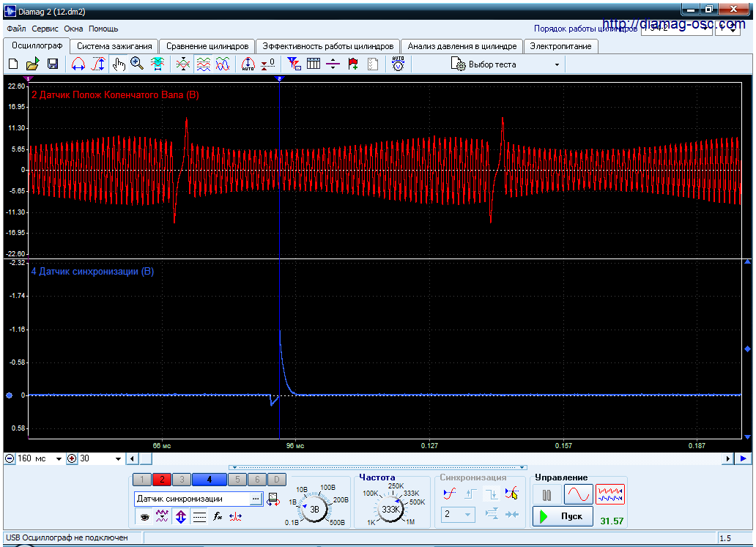This screenshot has height=547, width=756.
Task: Select the vertical stretch tool in toolbar
Action: [98, 64]
